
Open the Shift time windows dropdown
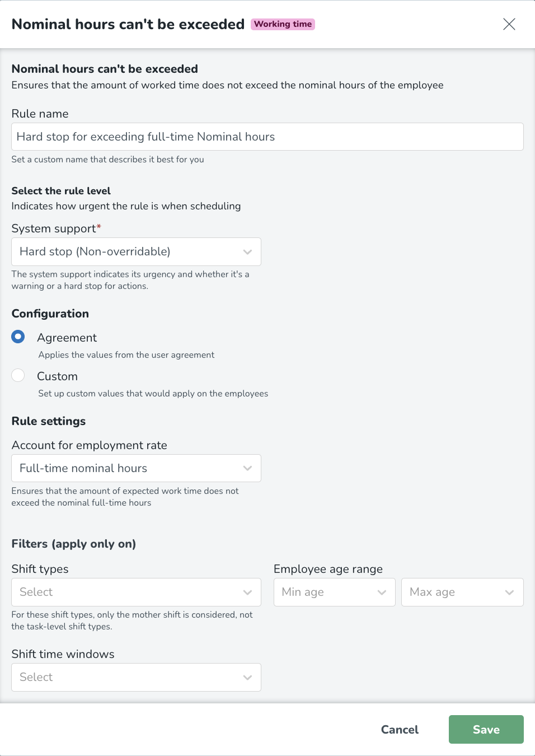click(x=136, y=677)
